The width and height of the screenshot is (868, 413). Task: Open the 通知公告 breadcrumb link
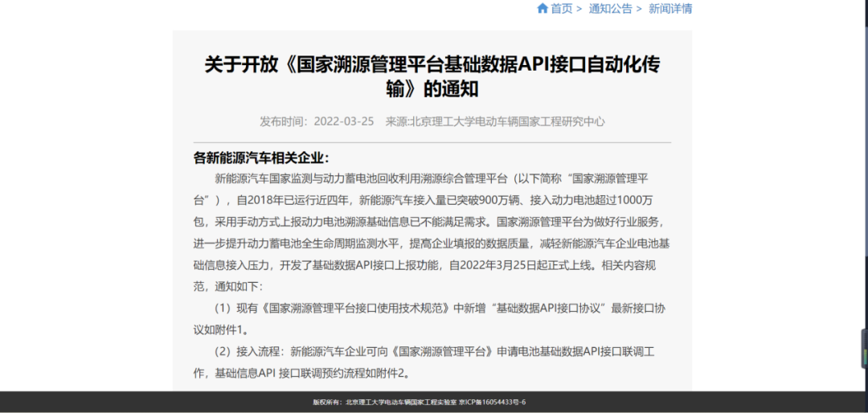610,9
